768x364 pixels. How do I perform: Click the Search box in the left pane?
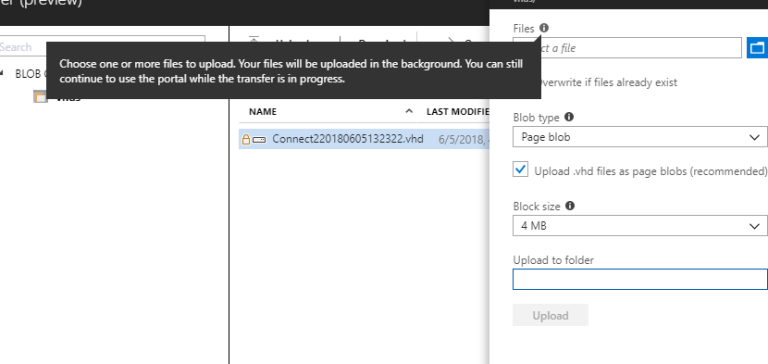tap(102, 47)
